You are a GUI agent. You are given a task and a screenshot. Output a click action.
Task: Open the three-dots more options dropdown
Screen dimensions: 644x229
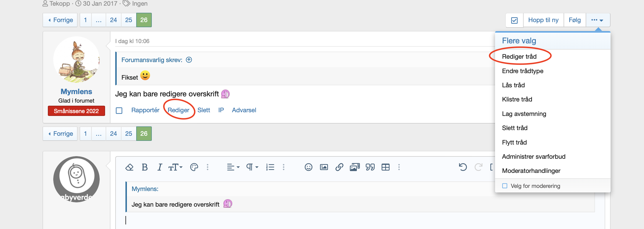(x=598, y=20)
